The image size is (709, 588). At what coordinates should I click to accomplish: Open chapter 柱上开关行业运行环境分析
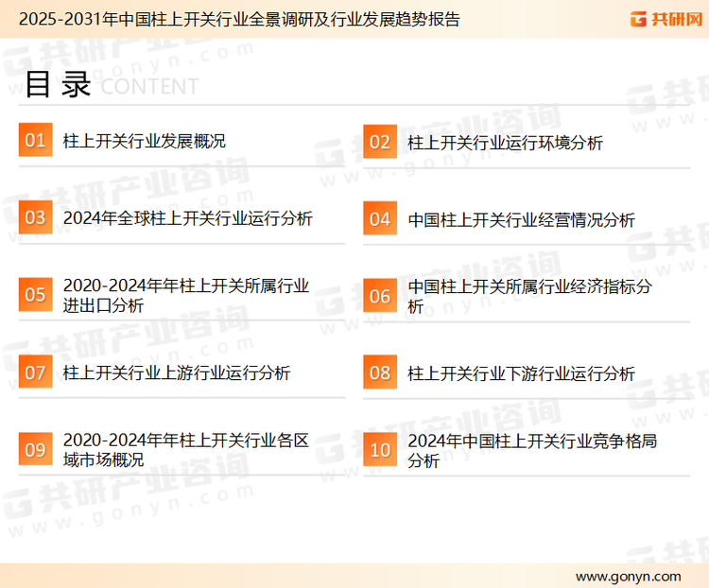505,143
